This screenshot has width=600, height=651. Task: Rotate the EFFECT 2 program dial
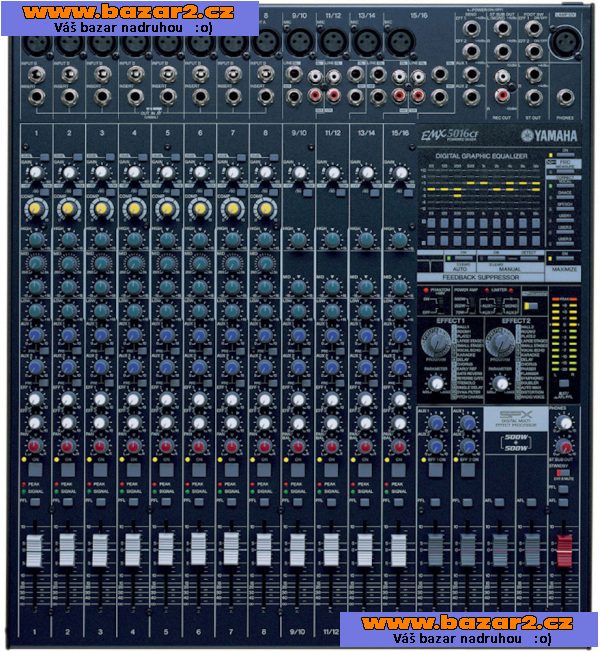coord(500,342)
